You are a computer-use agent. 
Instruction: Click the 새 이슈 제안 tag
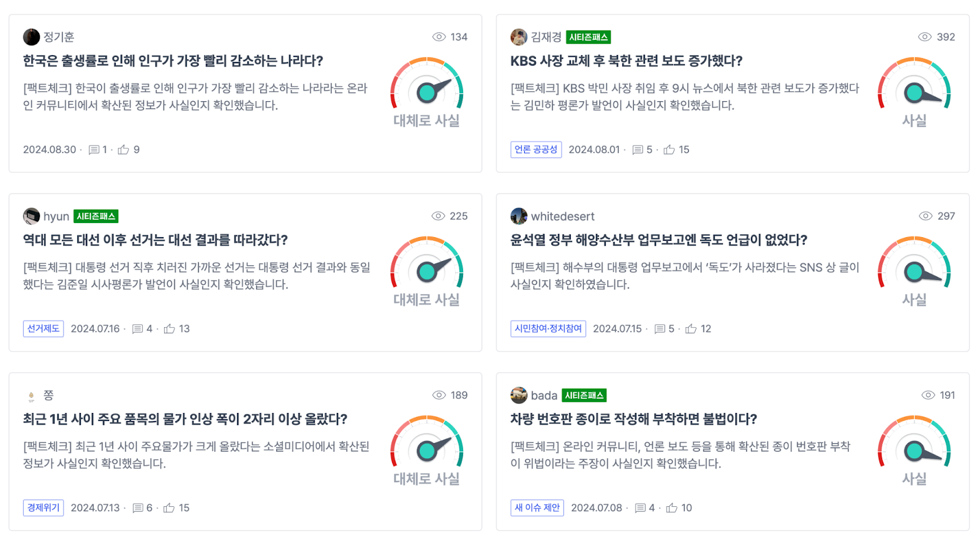[537, 507]
